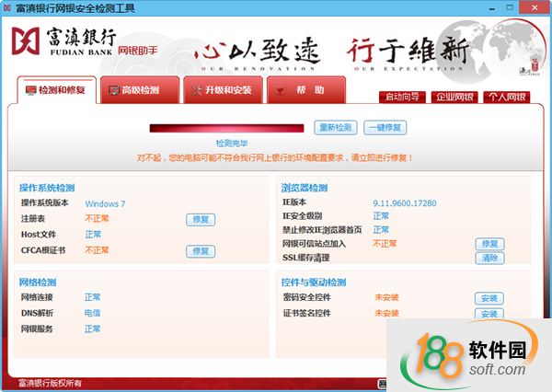Click 电信 value beside DNS解析

coord(93,313)
